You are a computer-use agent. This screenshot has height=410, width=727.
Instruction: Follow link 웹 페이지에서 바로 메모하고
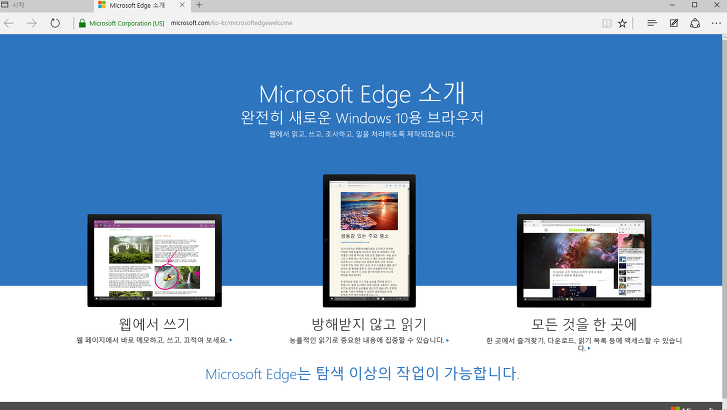click(154, 340)
